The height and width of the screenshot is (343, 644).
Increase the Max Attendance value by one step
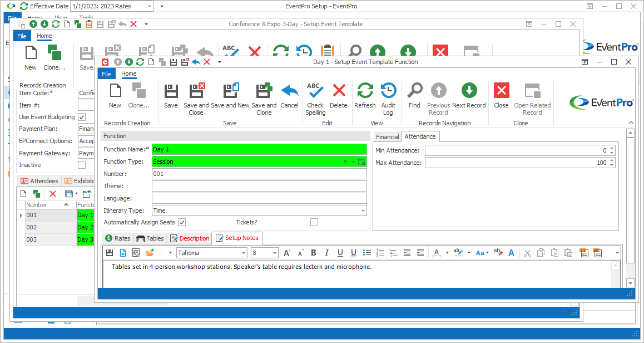(612, 160)
